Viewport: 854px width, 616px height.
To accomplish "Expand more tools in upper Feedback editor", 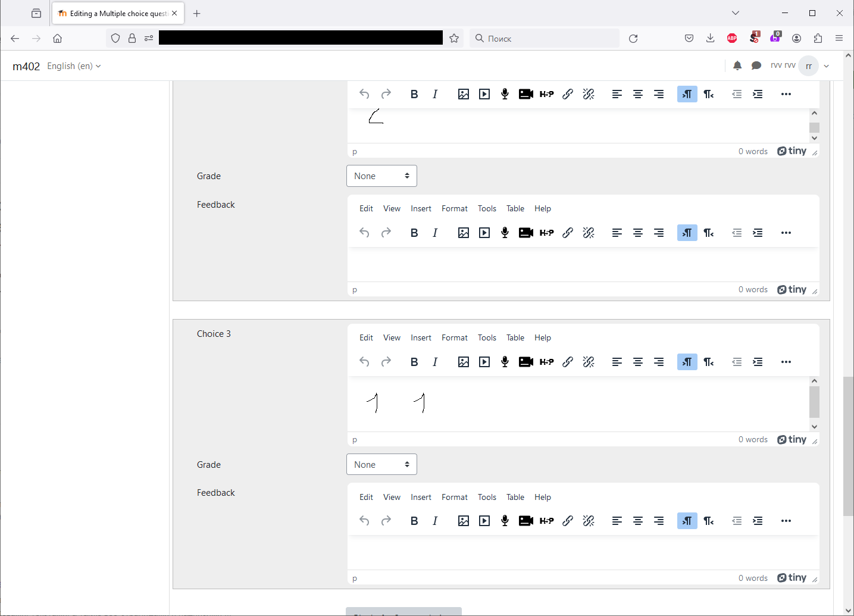I will click(x=786, y=233).
